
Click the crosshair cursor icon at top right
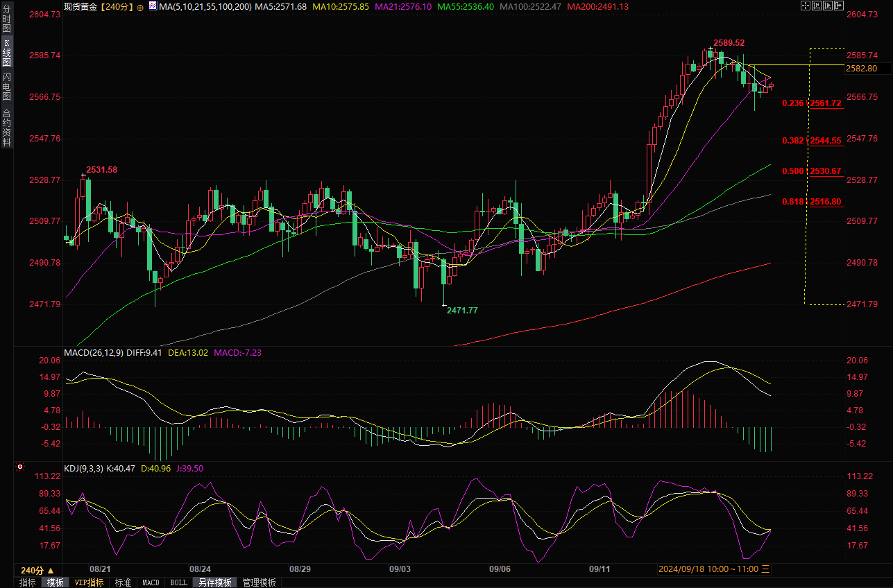(806, 6)
